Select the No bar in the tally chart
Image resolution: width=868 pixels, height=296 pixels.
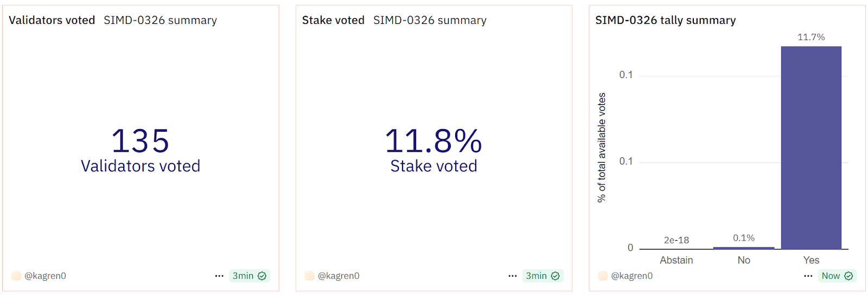pyautogui.click(x=744, y=248)
